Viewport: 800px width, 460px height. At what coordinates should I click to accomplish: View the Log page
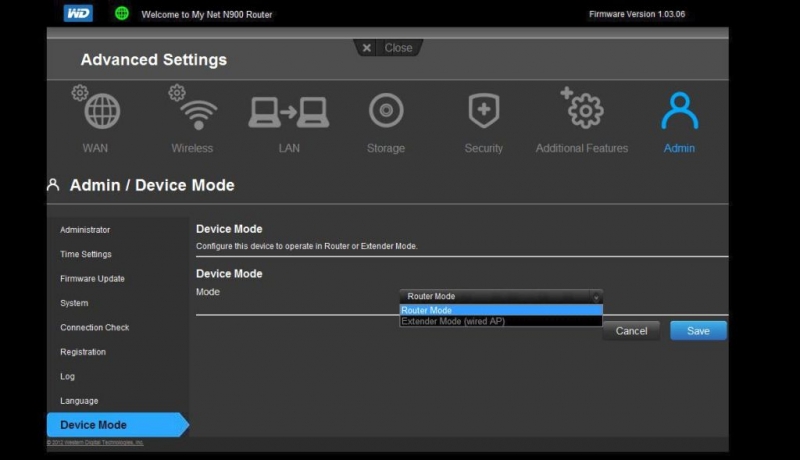tap(67, 376)
